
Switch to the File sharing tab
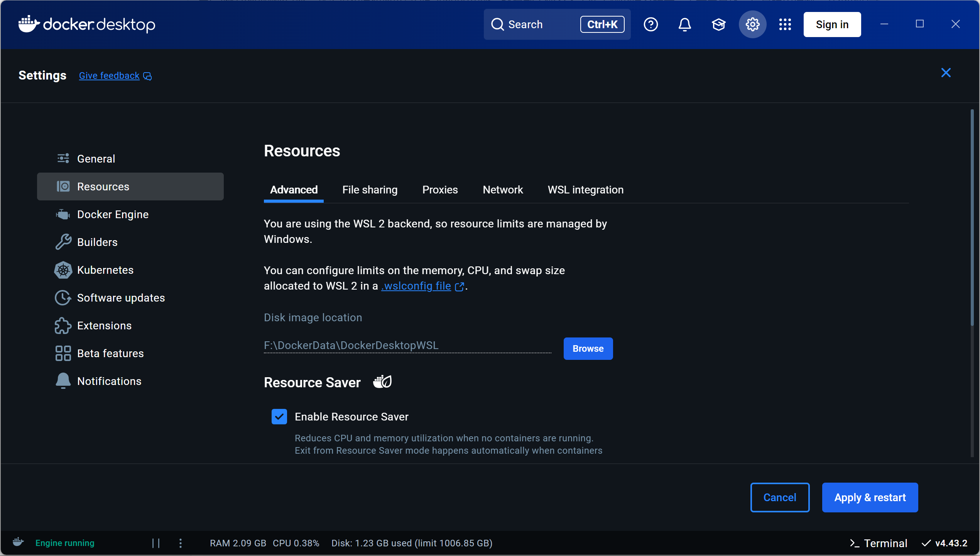click(370, 190)
